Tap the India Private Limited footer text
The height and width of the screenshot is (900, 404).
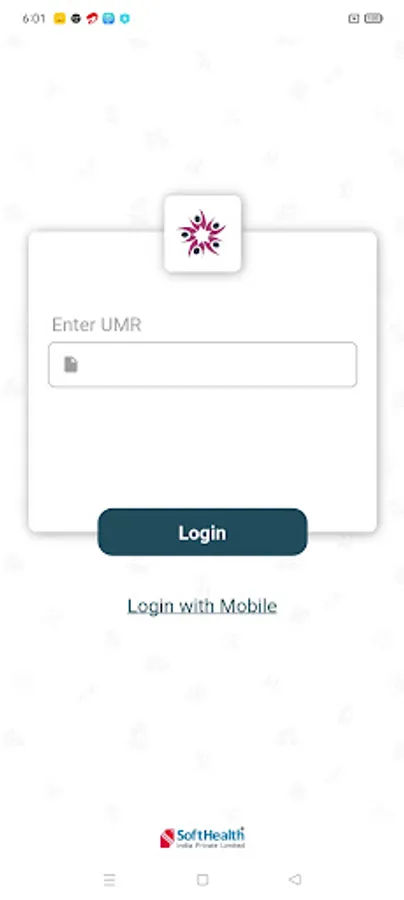[211, 845]
